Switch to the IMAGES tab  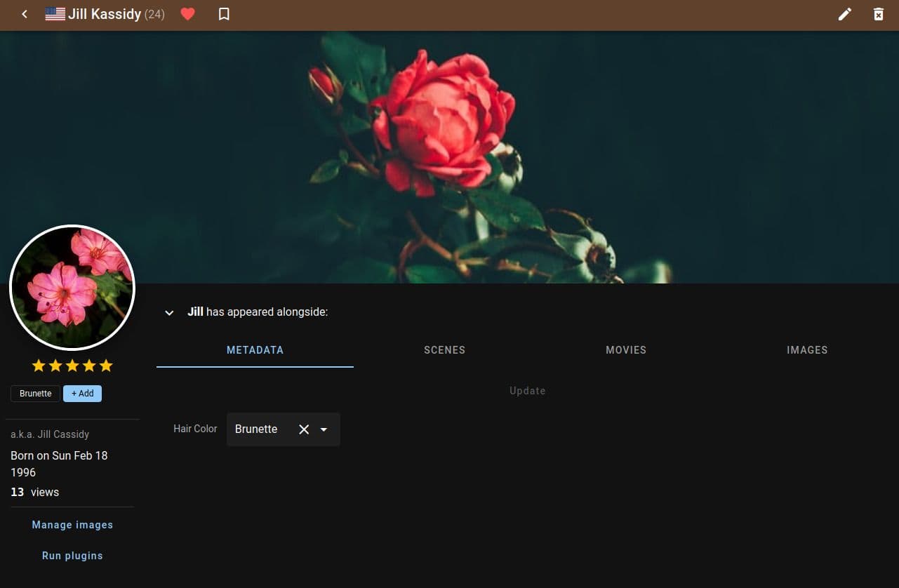coord(807,349)
